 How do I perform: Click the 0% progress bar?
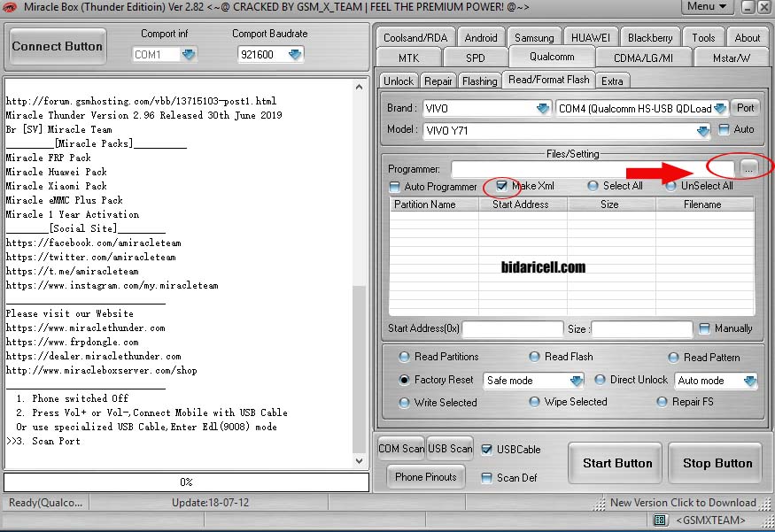pos(186,482)
